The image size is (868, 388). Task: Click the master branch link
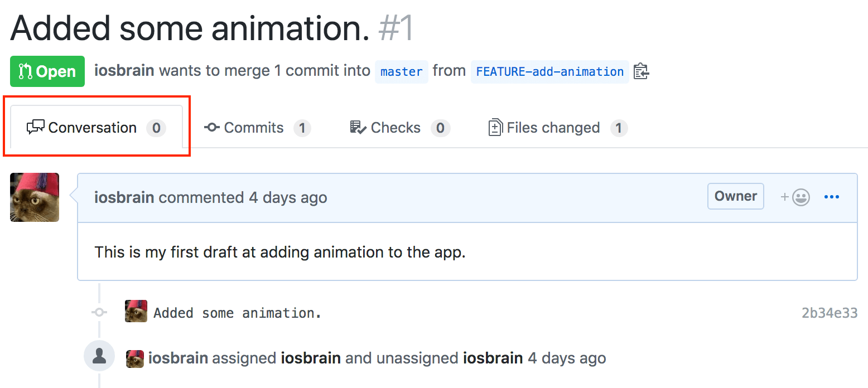tap(401, 72)
